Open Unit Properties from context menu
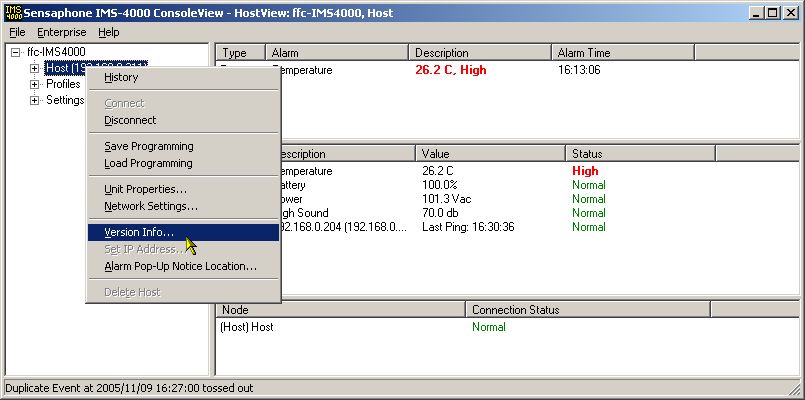 (x=183, y=189)
